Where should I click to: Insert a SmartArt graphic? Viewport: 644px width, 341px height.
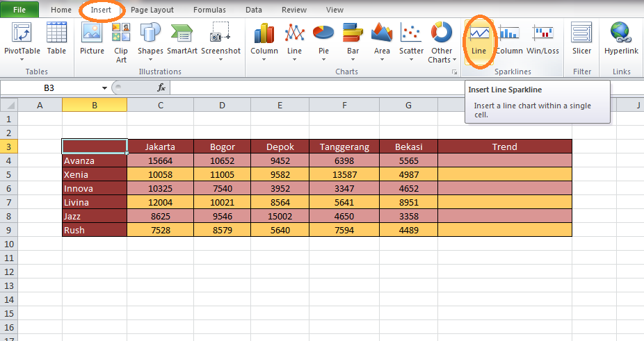pyautogui.click(x=182, y=39)
